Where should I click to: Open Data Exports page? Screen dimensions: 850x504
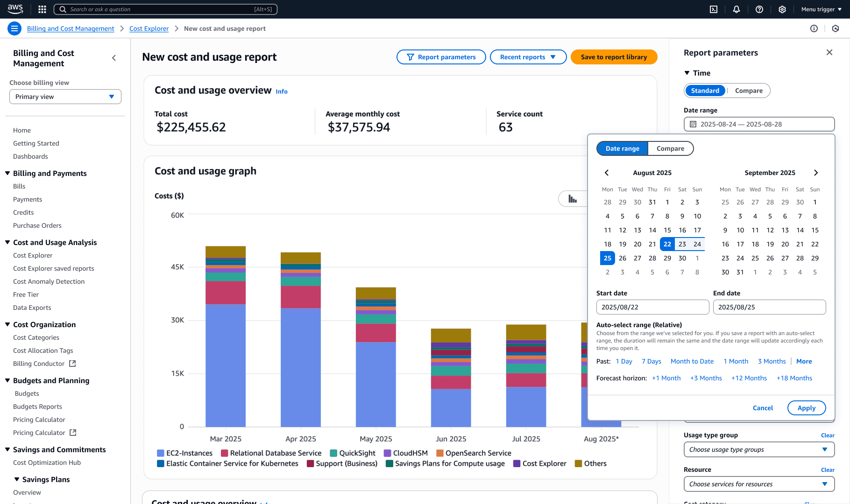[32, 308]
